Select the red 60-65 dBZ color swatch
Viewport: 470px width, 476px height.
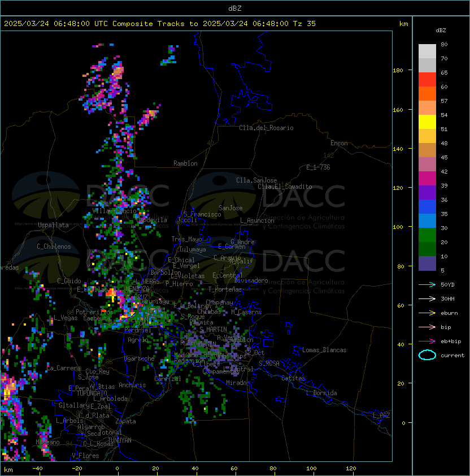pyautogui.click(x=427, y=80)
